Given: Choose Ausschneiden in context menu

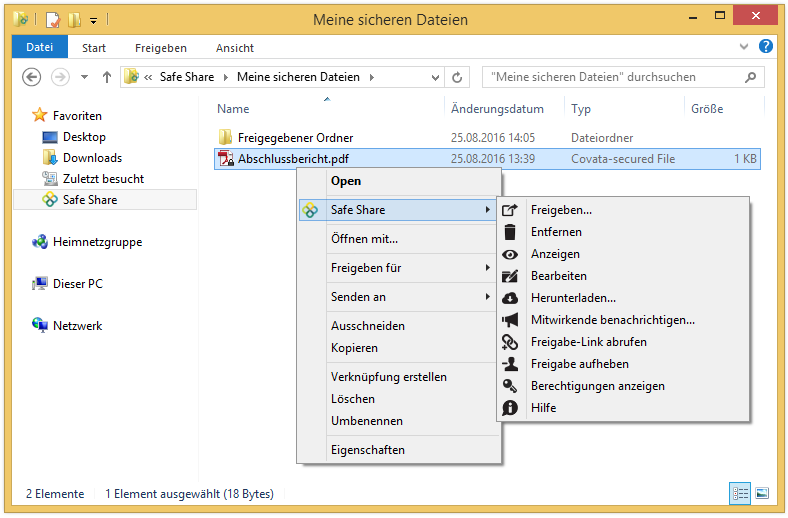Looking at the screenshot, I should [399, 326].
